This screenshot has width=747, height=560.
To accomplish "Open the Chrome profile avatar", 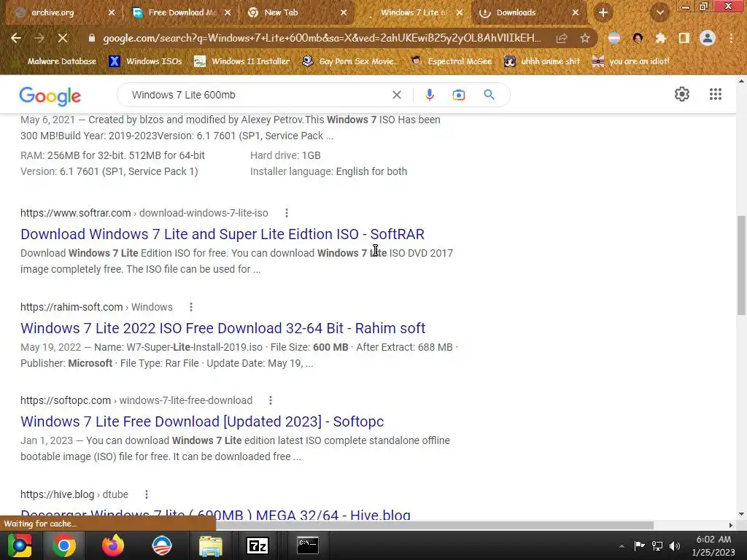I will point(708,38).
